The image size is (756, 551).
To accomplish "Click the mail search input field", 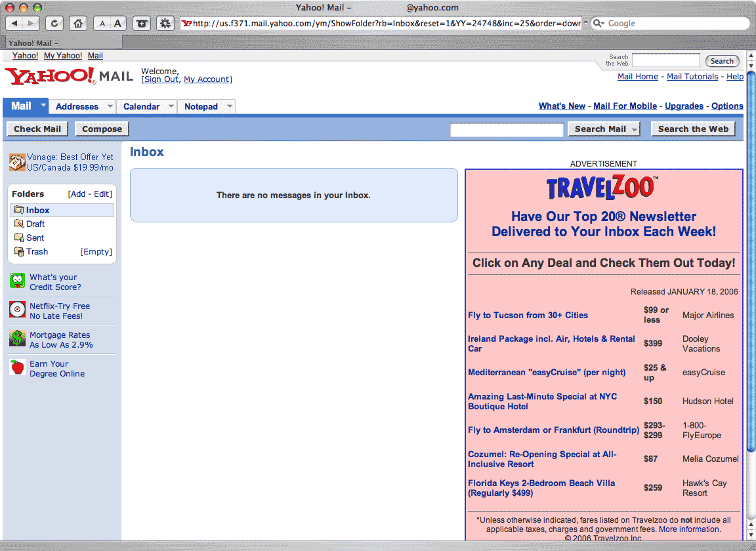I will click(506, 129).
